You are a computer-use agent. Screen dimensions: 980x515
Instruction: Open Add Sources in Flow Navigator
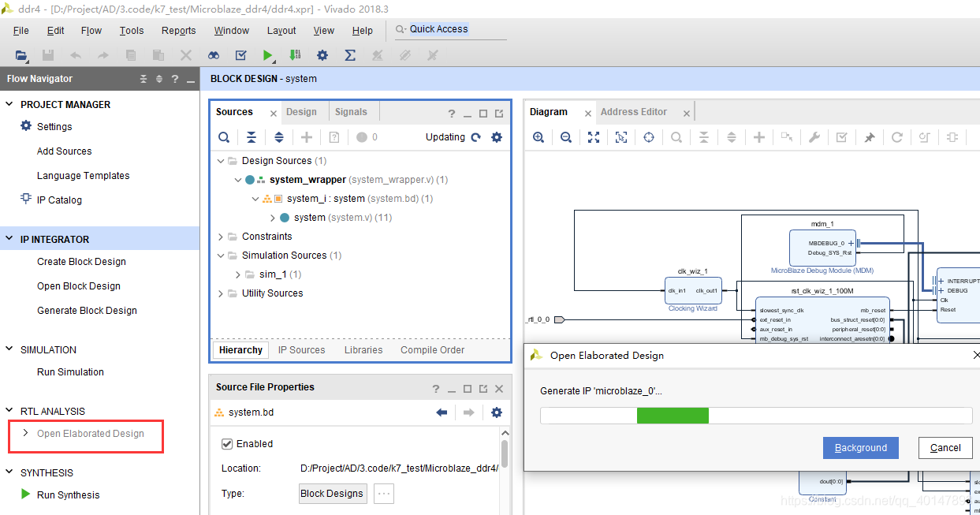point(64,151)
